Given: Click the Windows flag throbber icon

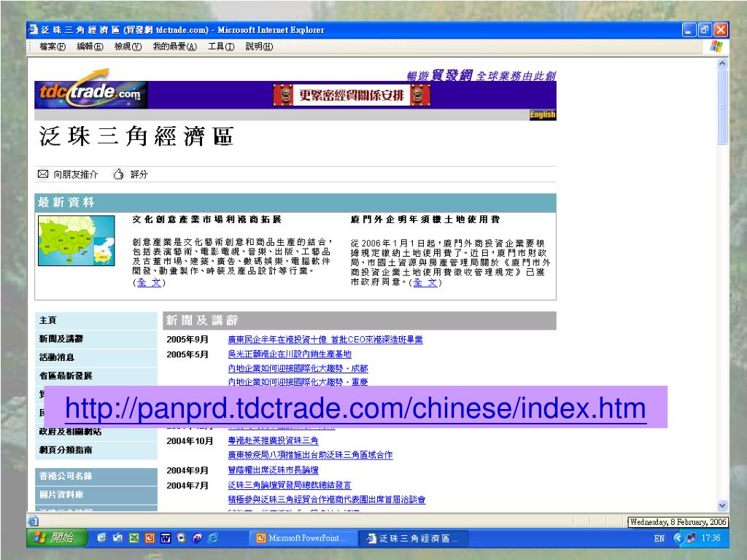Looking at the screenshot, I should coord(716,47).
